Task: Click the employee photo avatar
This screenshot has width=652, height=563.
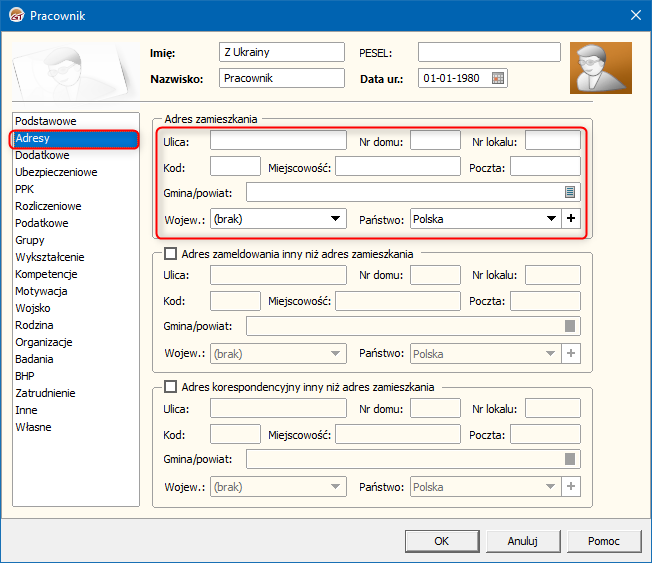Action: pos(600,67)
